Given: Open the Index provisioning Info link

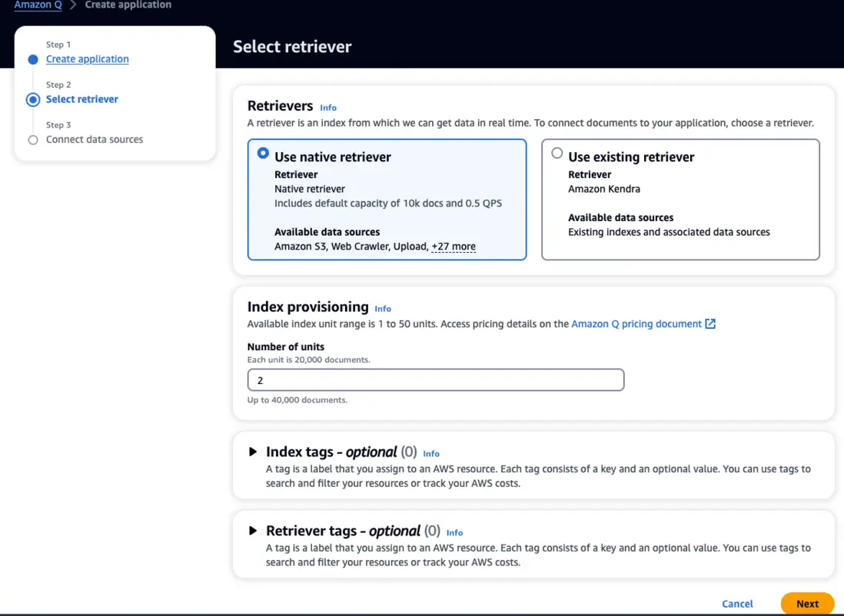Looking at the screenshot, I should [383, 309].
